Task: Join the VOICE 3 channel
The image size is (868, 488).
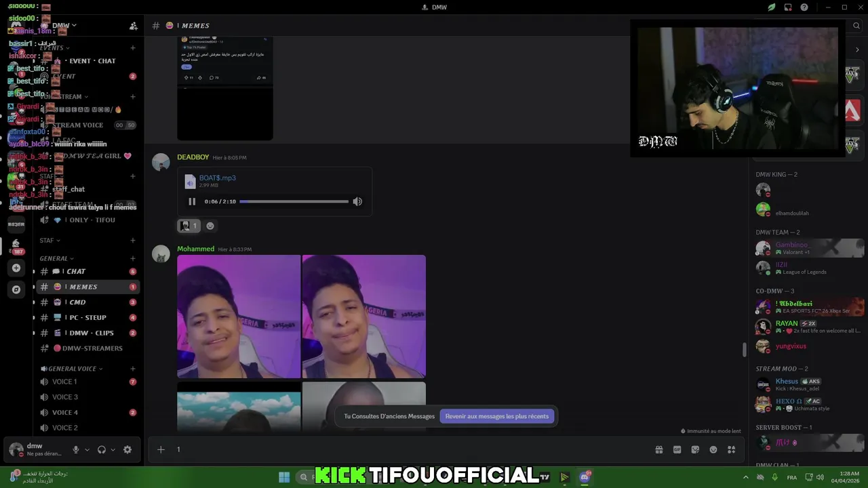Action: [x=87, y=397]
